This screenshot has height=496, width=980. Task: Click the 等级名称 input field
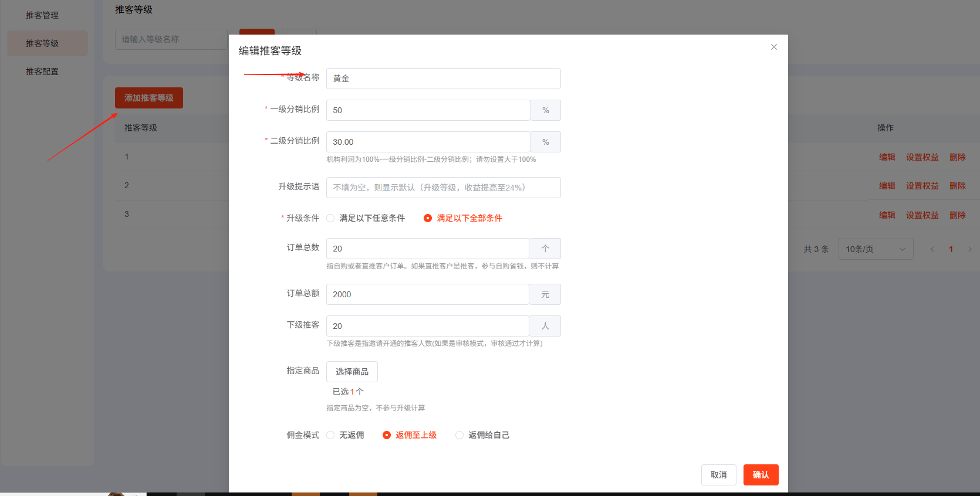tap(443, 79)
